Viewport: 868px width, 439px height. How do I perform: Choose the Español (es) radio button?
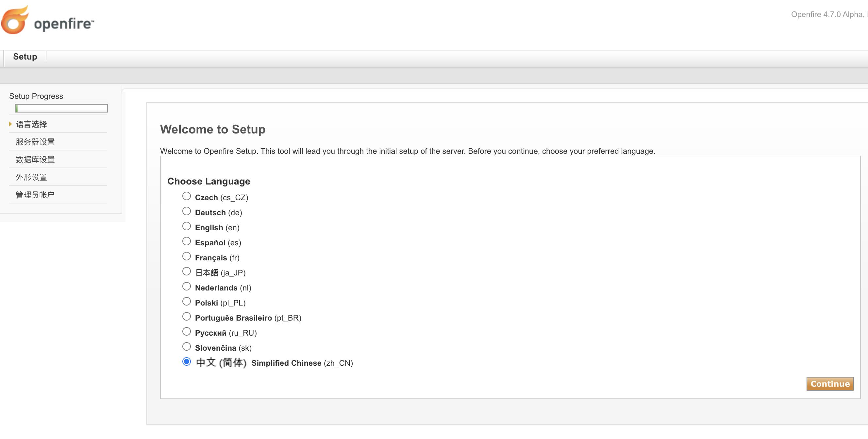186,241
